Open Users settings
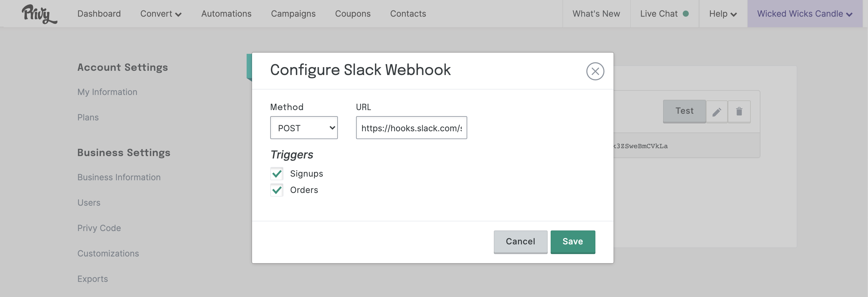Screen dimensions: 868x297 pyautogui.click(x=89, y=203)
